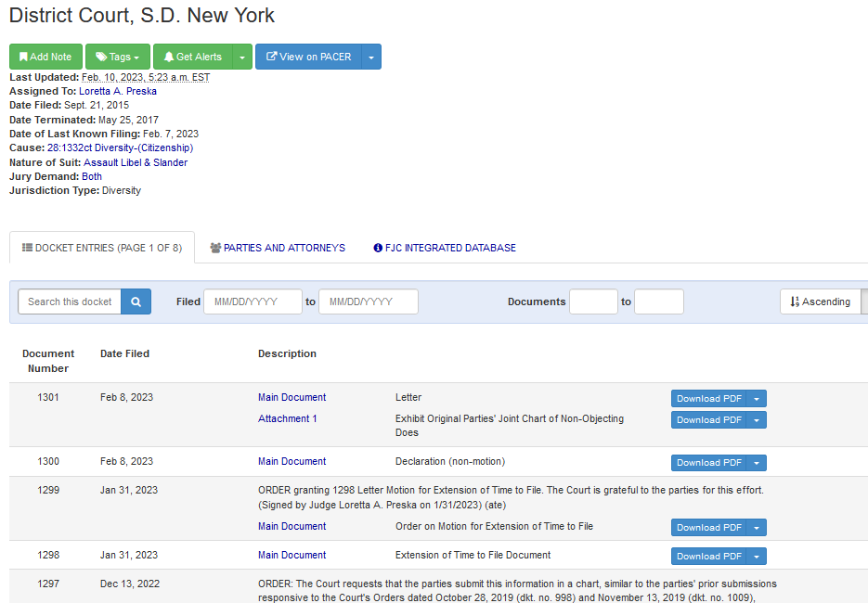Toggle Ascending sort order button

(x=821, y=301)
